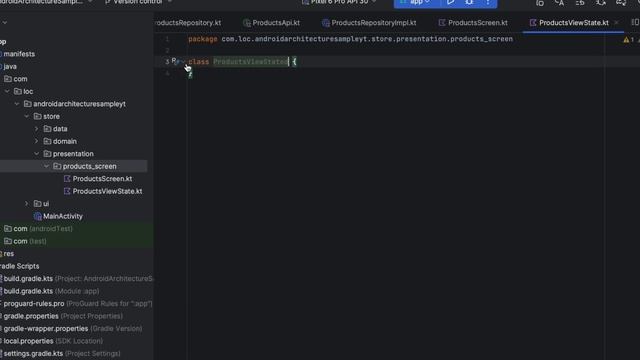Open gradle.properties (Project Properties)

[x=62, y=316]
